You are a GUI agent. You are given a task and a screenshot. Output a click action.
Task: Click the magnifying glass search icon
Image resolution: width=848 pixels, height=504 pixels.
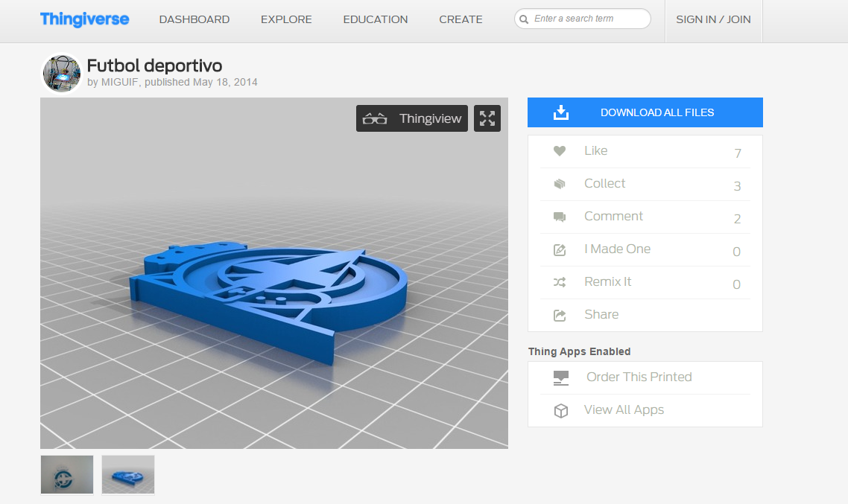click(524, 19)
